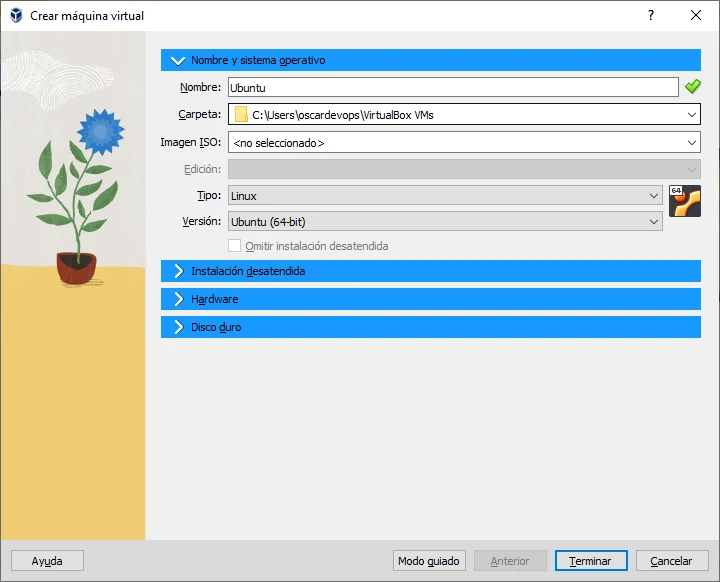Viewport: 720px width, 582px height.
Task: Expand the Instalación desatendida section
Action: (431, 271)
